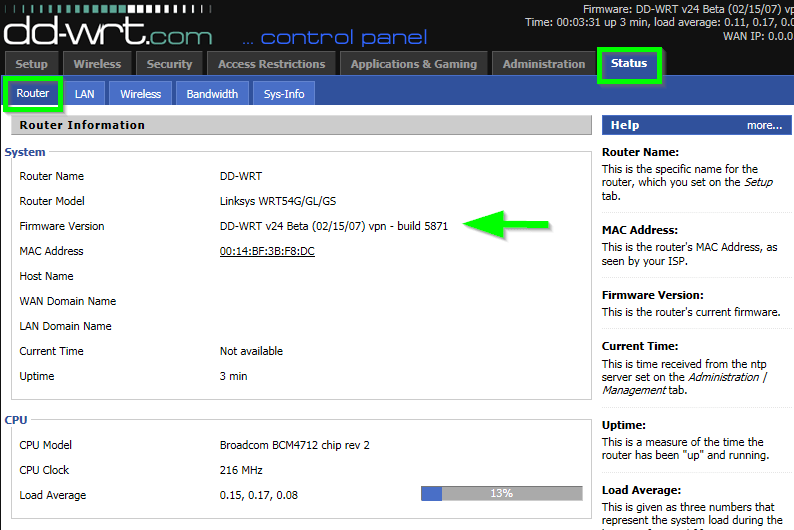Click the WAN IP text in header
Image resolution: width=794 pixels, height=530 pixels.
[758, 36]
